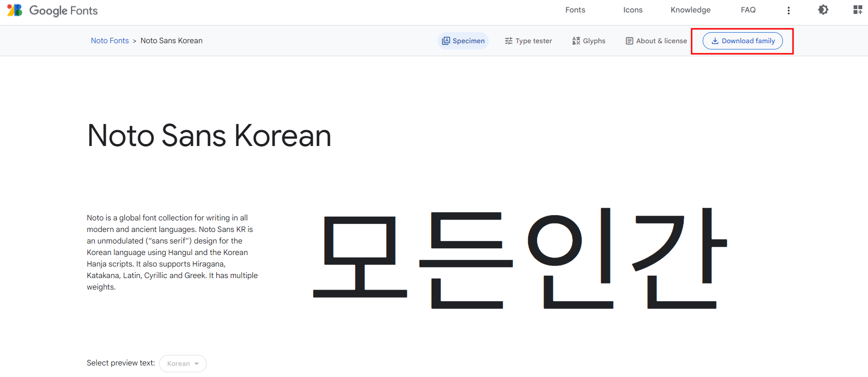Expand the Korean preview text dropdown
Image resolution: width=868 pixels, height=377 pixels.
click(x=183, y=364)
